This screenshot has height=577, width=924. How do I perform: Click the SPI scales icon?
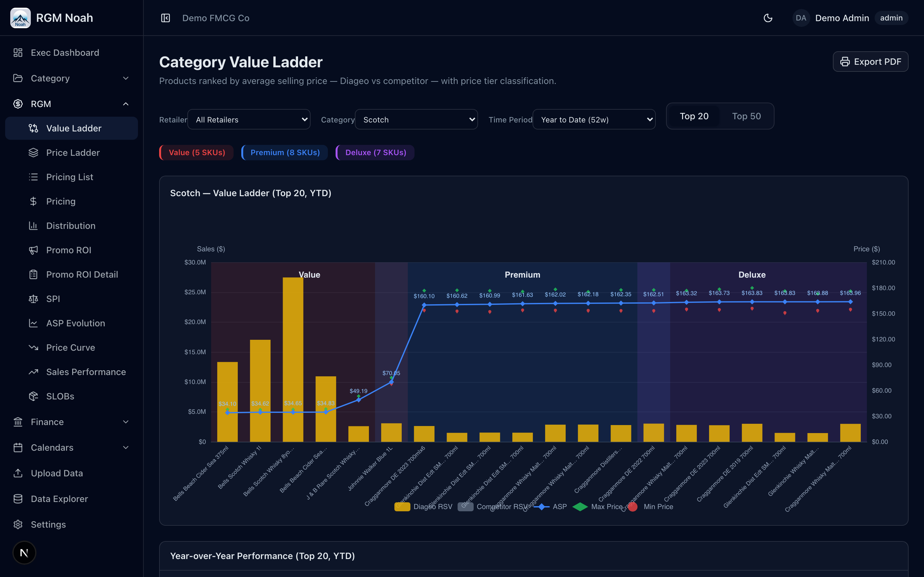34,298
